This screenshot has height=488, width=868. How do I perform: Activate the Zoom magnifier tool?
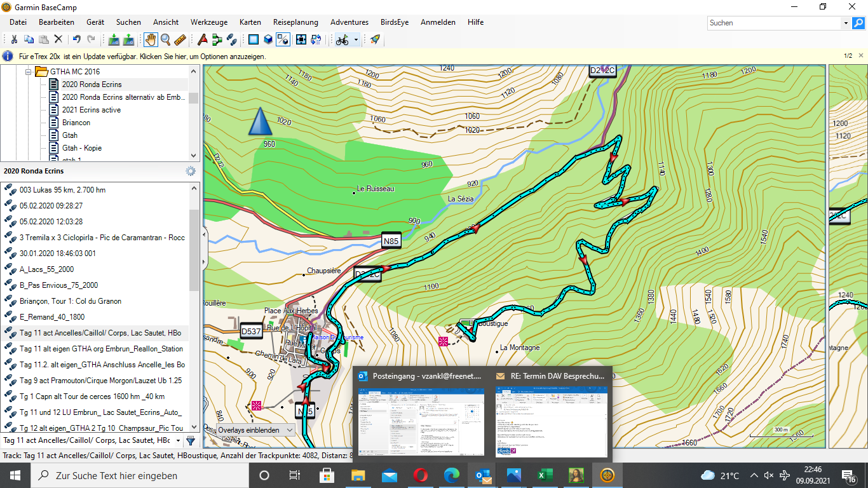click(165, 40)
